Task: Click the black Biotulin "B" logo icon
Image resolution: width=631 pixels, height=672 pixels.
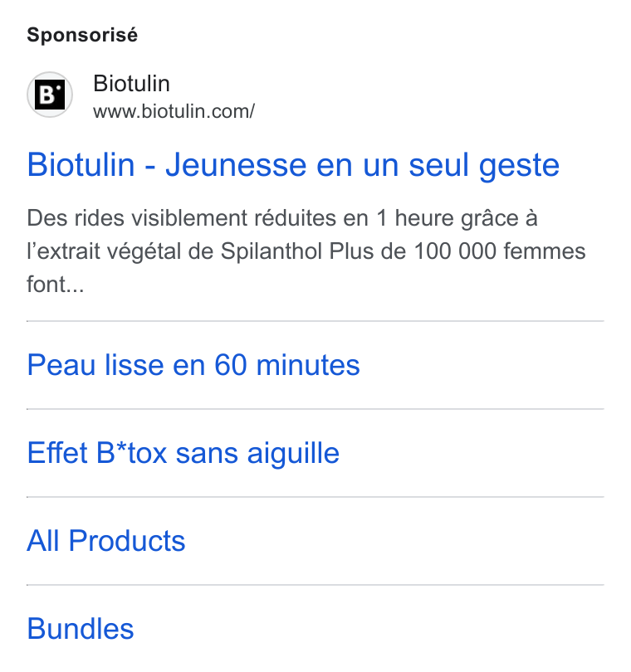Action: (50, 95)
